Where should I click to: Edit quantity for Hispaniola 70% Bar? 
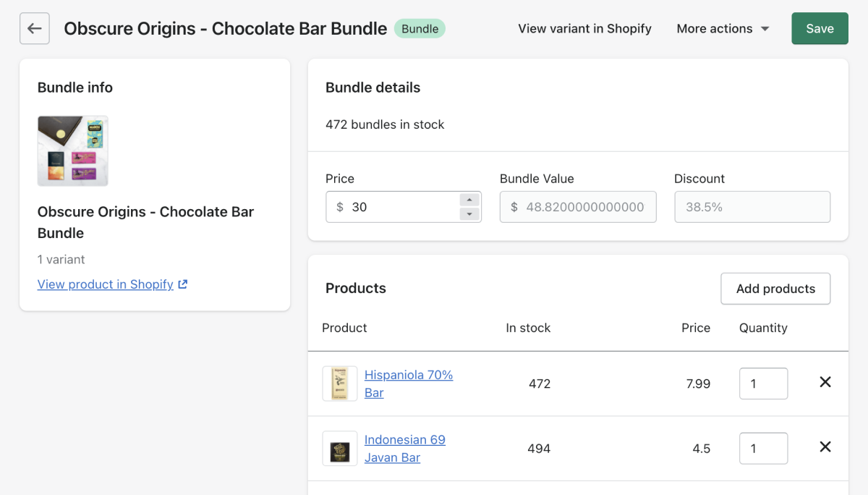click(x=763, y=384)
